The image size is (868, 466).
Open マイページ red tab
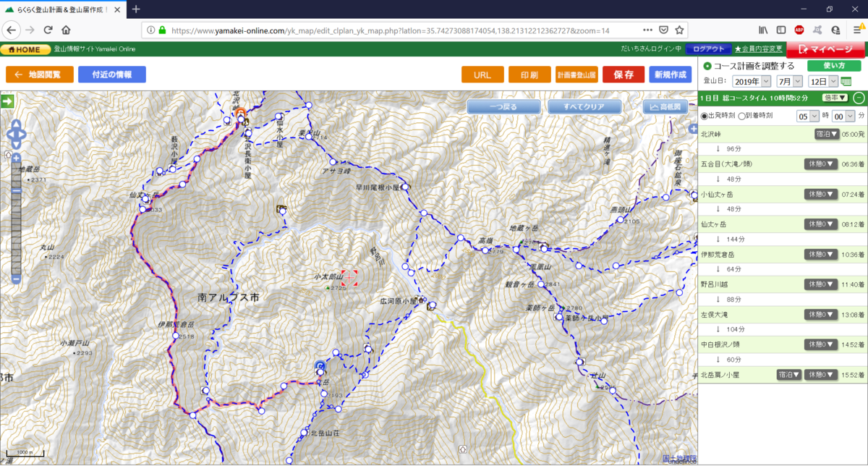(x=827, y=50)
